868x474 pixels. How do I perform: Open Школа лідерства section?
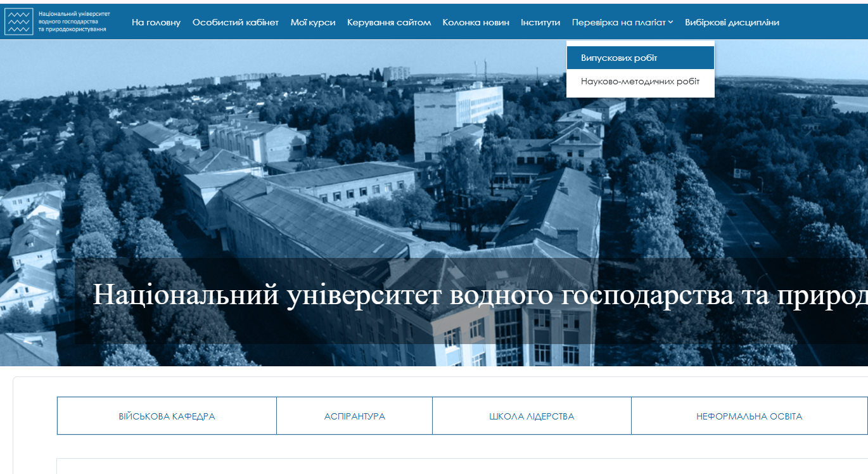coord(532,416)
